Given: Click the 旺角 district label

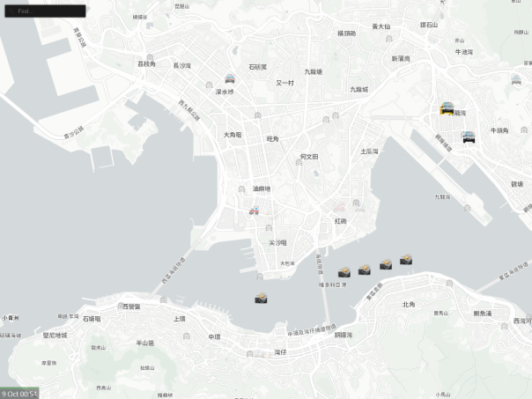Looking at the screenshot, I should click(273, 139).
